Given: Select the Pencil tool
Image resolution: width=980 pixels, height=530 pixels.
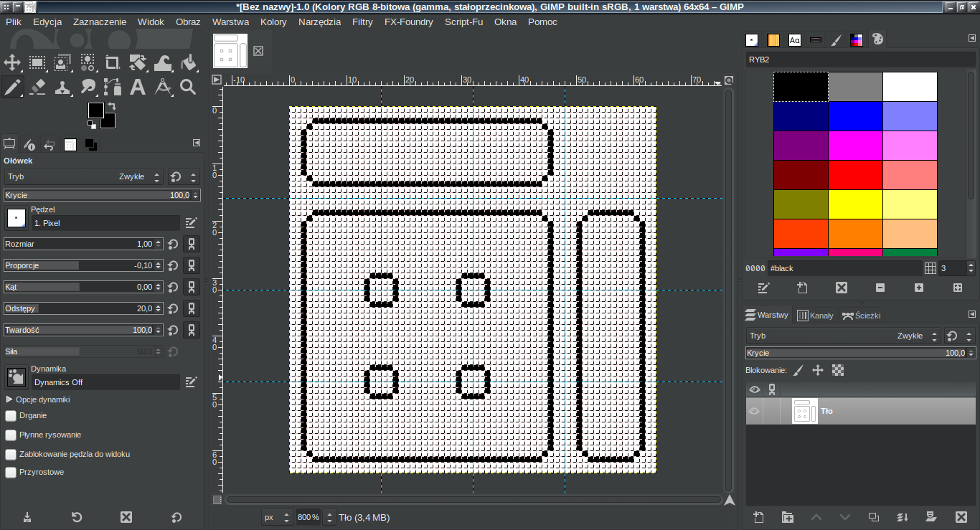Looking at the screenshot, I should pos(12,87).
